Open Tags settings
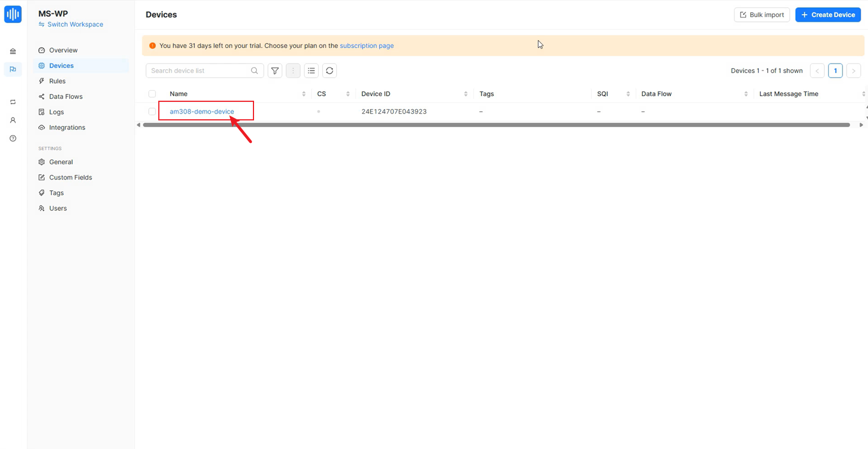This screenshot has height=449, width=868. pos(81,192)
